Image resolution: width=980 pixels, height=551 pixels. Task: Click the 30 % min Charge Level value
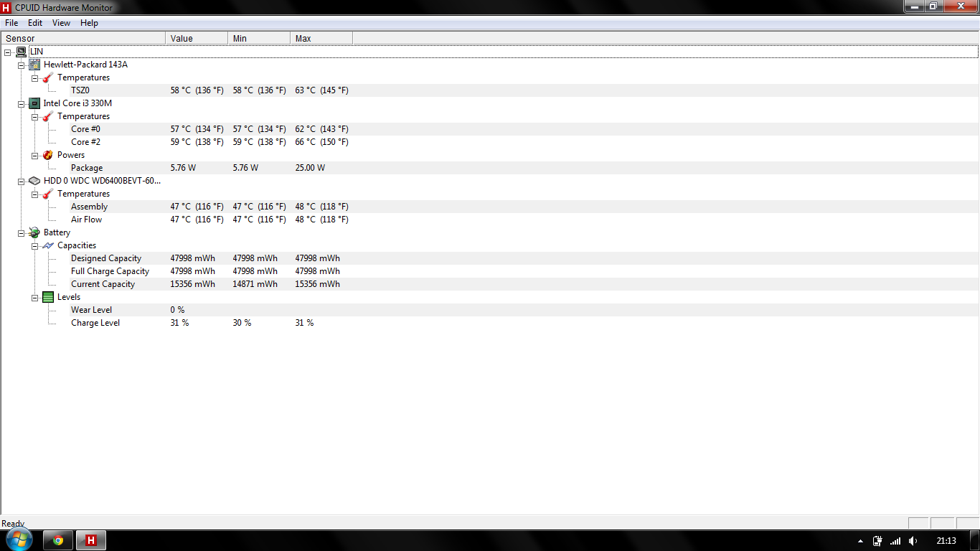click(x=242, y=323)
